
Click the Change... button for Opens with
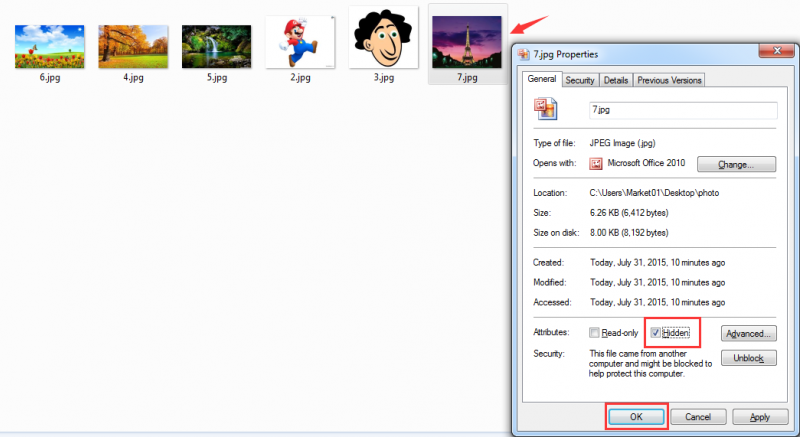pos(736,164)
